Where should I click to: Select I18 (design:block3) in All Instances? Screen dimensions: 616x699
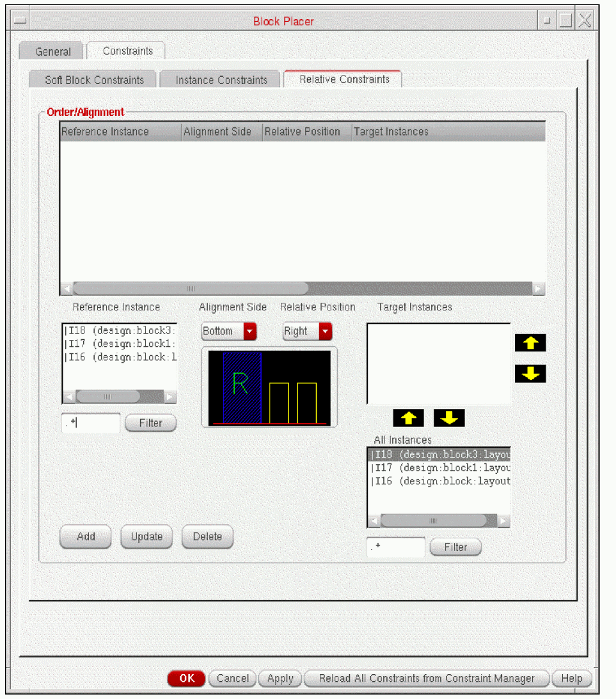439,454
